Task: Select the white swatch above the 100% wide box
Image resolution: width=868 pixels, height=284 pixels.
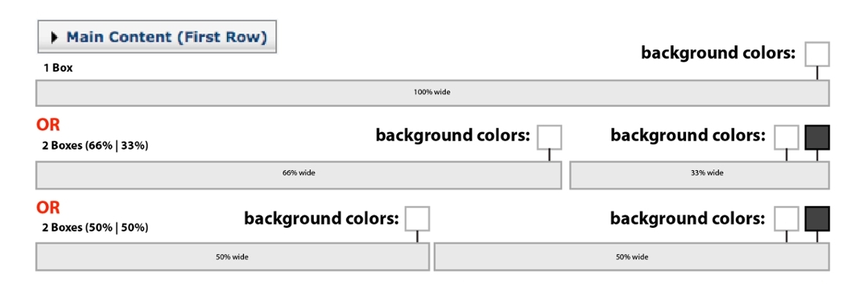Action: pos(817,53)
